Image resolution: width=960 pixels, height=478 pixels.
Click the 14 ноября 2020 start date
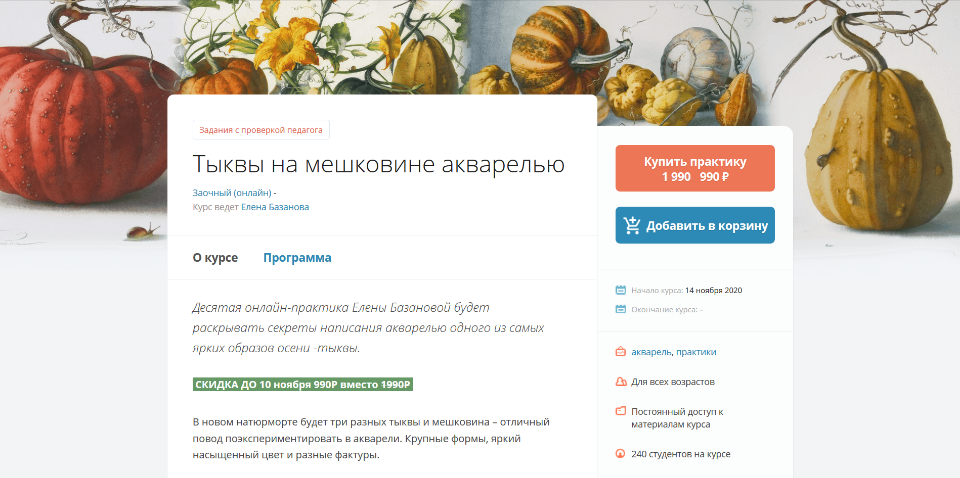click(713, 291)
